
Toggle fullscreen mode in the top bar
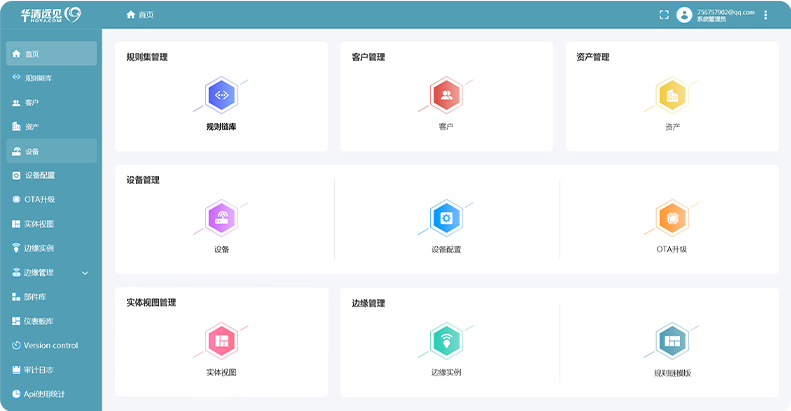click(x=664, y=15)
